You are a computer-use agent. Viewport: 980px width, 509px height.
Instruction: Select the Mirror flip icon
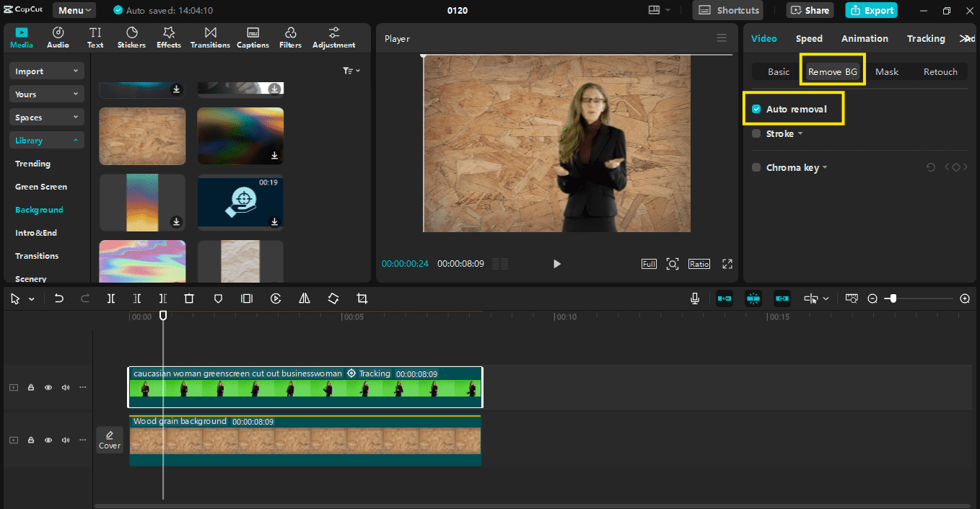click(304, 298)
